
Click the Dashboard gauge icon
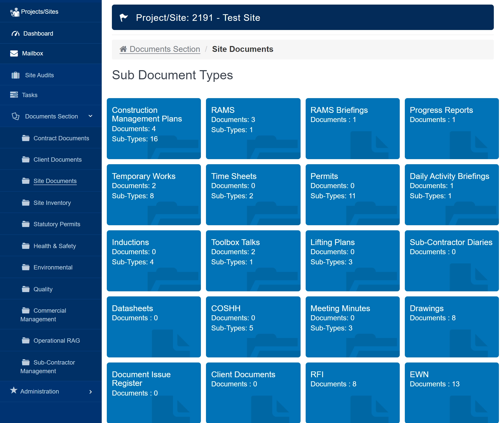click(x=16, y=34)
